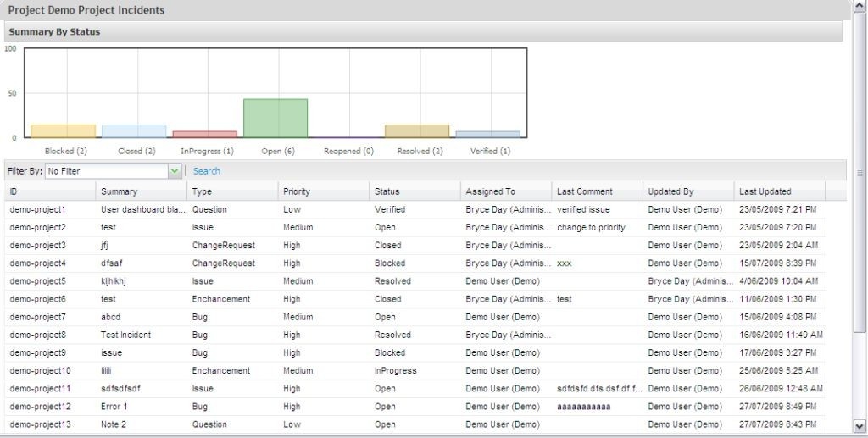
Task: Click the scrollbar down arrow
Action: click(x=860, y=426)
